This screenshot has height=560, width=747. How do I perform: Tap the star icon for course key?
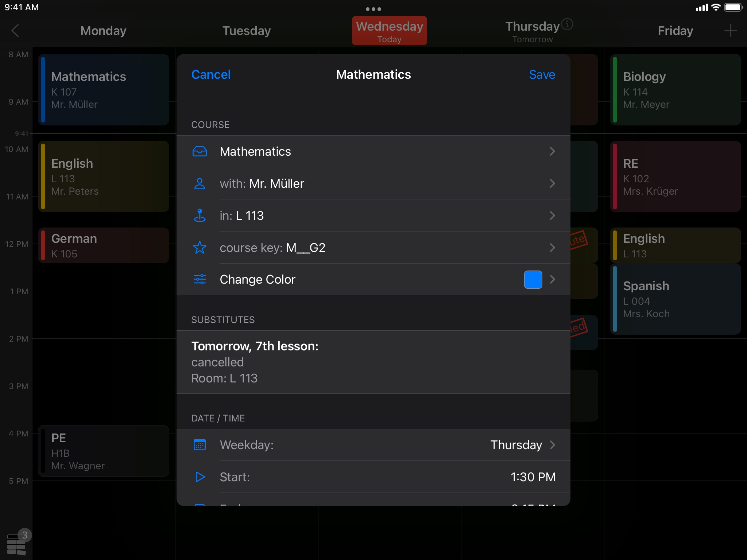(200, 247)
